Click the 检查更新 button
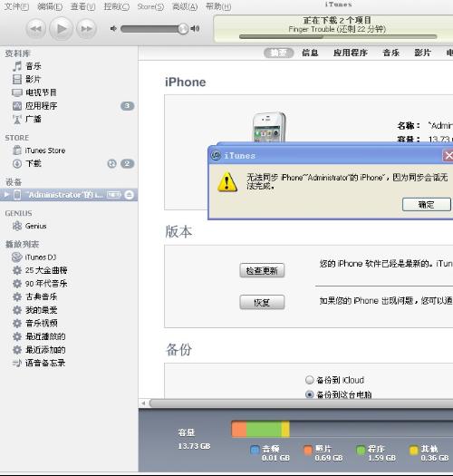The height and width of the screenshot is (476, 453). coord(262,270)
